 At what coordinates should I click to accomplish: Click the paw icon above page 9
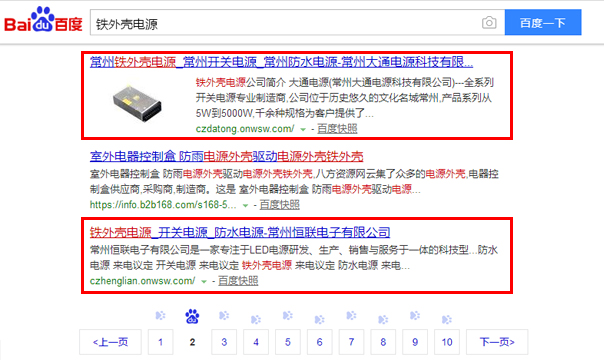pos(414,315)
